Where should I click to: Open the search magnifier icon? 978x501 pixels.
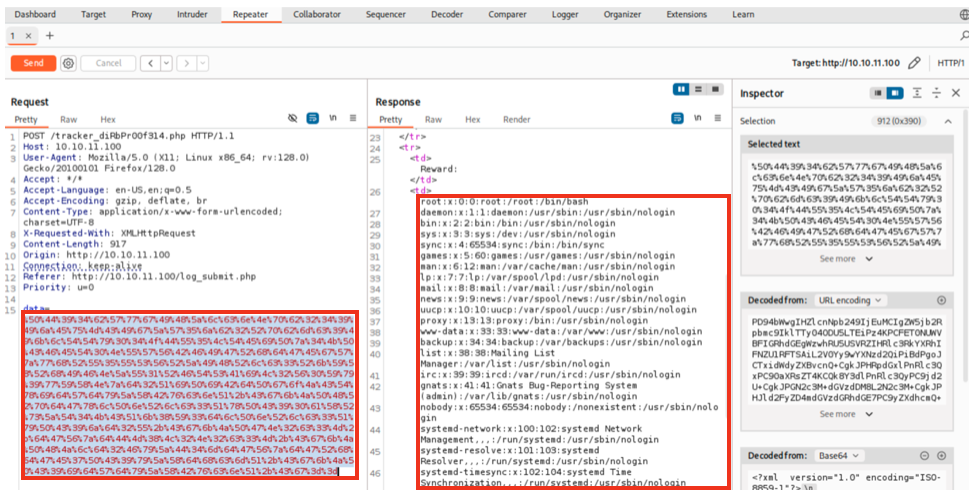(x=966, y=36)
